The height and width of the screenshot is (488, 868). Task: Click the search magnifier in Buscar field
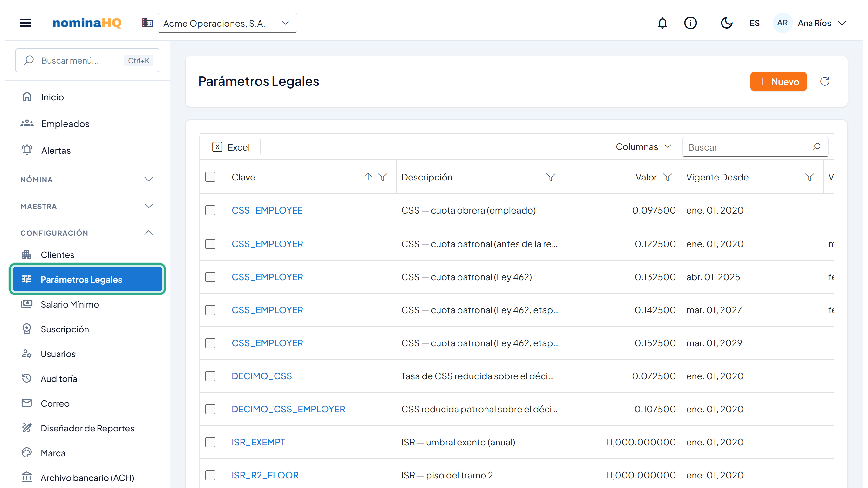(x=817, y=146)
